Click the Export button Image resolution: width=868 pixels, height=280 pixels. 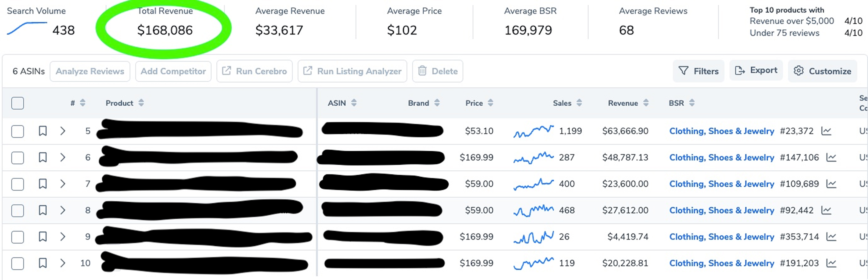[x=756, y=70]
